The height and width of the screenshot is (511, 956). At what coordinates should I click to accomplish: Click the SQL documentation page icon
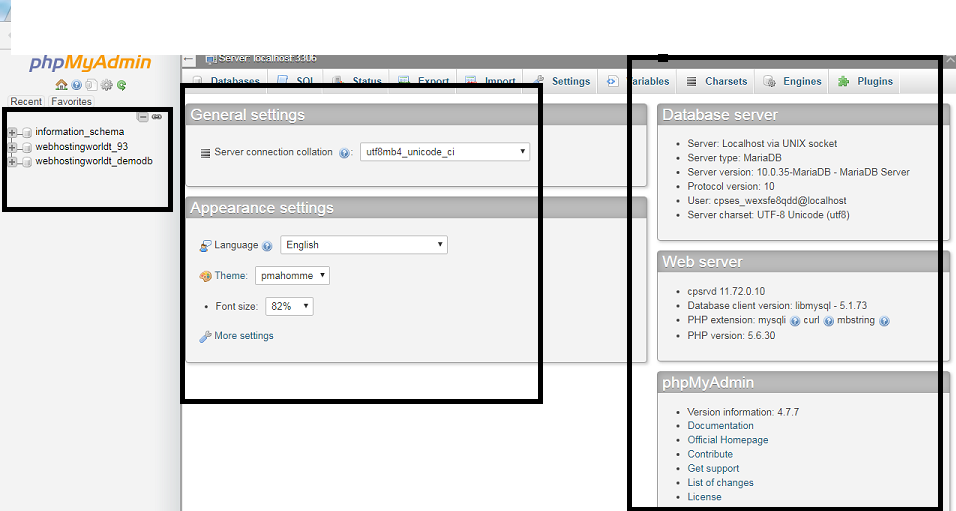coord(91,85)
